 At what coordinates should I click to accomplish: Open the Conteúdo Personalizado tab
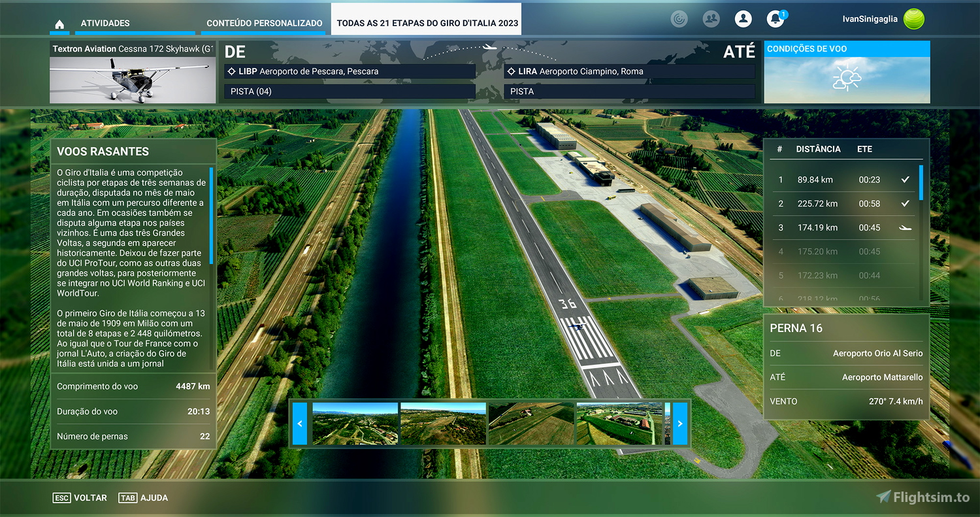[265, 23]
